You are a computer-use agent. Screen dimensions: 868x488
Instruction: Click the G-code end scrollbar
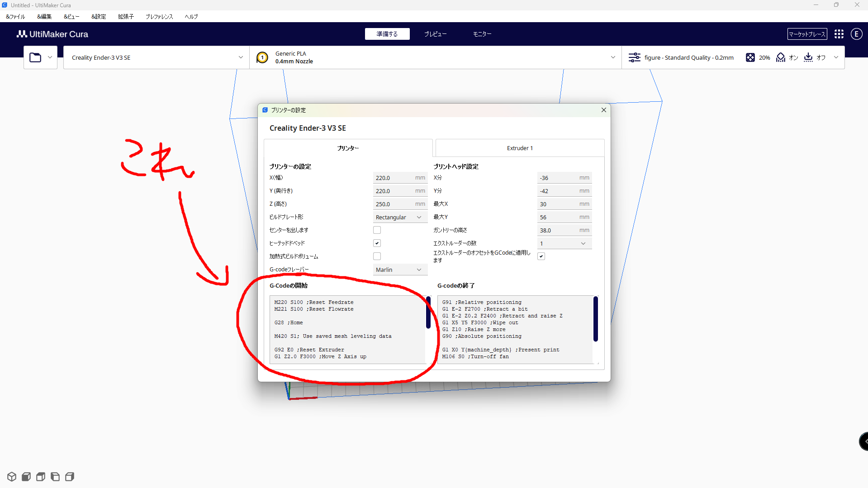point(595,319)
